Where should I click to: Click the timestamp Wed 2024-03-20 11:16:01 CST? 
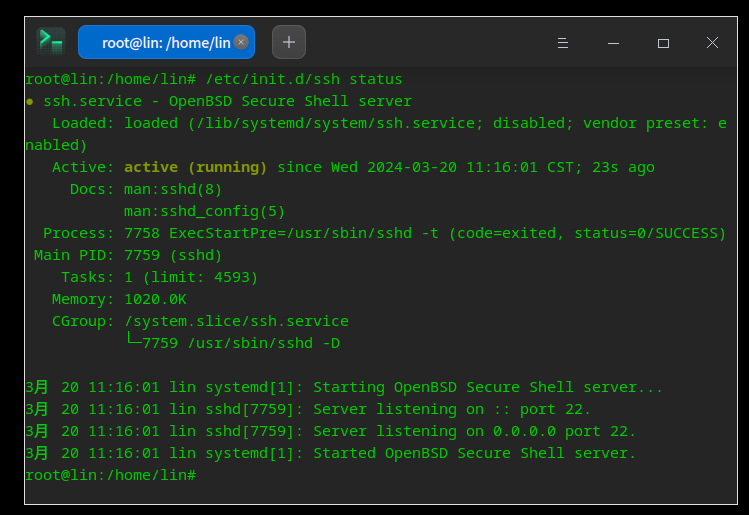452,167
